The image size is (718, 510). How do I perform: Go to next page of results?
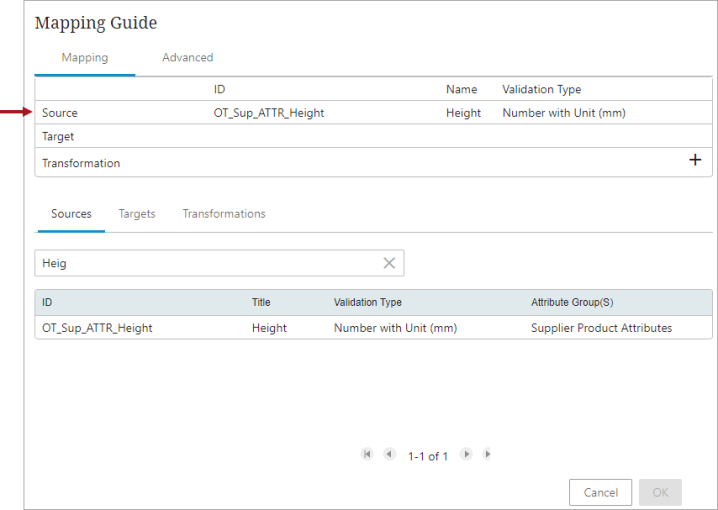coord(466,454)
